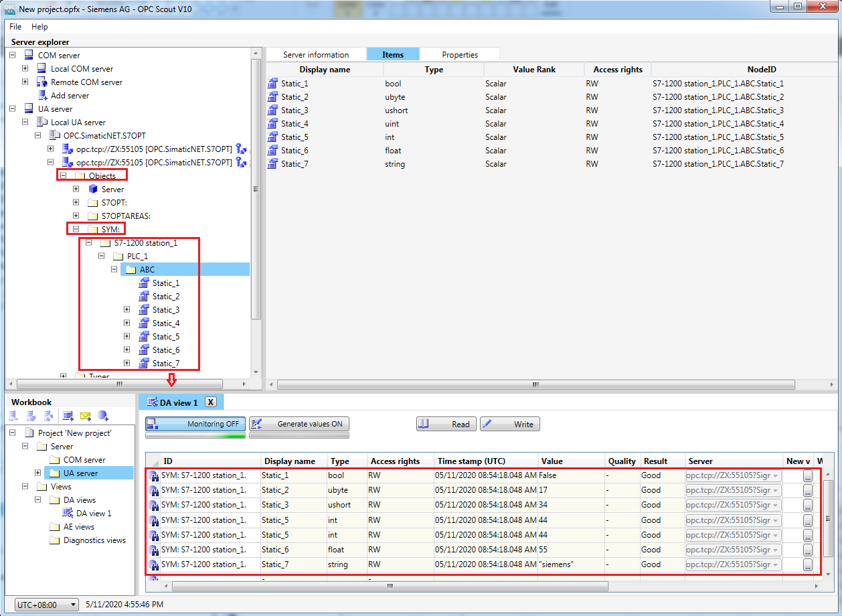The width and height of the screenshot is (842, 616).
Task: Click the envelope add AE view toolbar icon
Action: pos(86,416)
